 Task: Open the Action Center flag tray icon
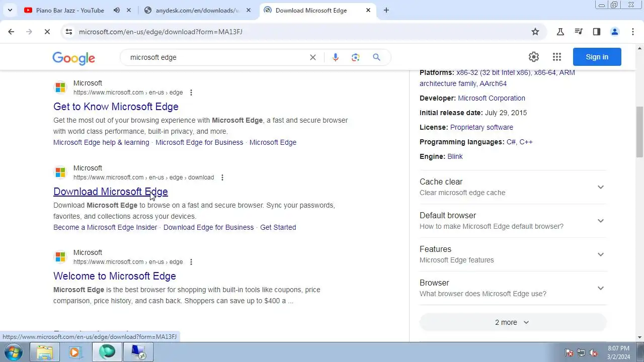tap(569, 352)
